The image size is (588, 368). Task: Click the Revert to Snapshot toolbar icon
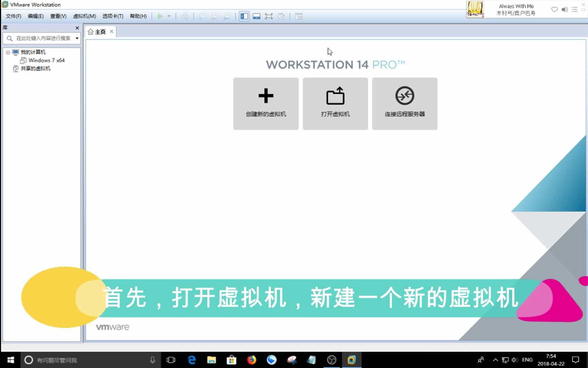pyautogui.click(x=214, y=16)
